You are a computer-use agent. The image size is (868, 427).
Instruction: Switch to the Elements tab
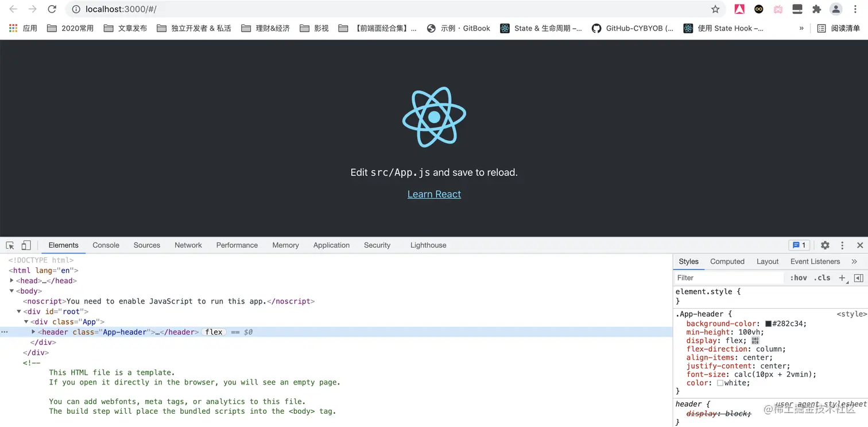pyautogui.click(x=63, y=245)
